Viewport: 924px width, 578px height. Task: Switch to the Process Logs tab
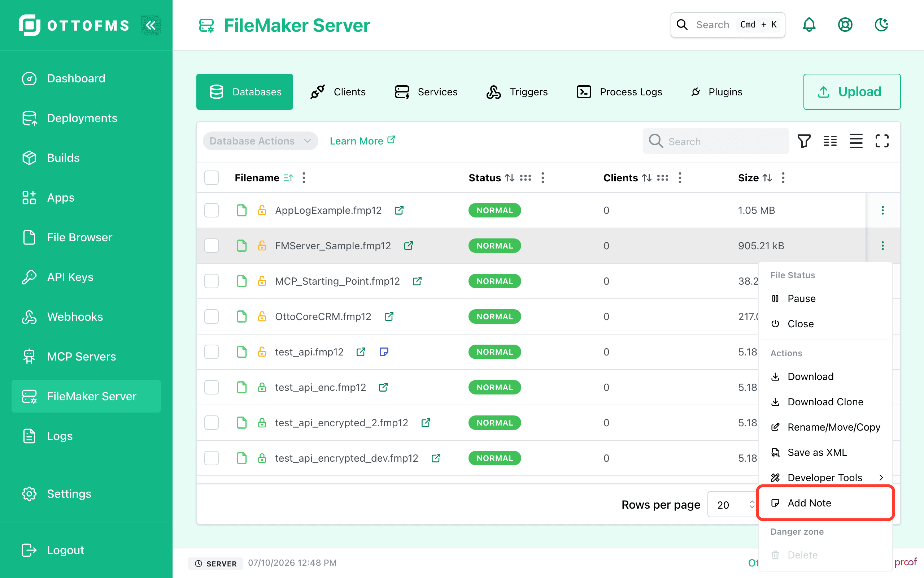(x=619, y=92)
